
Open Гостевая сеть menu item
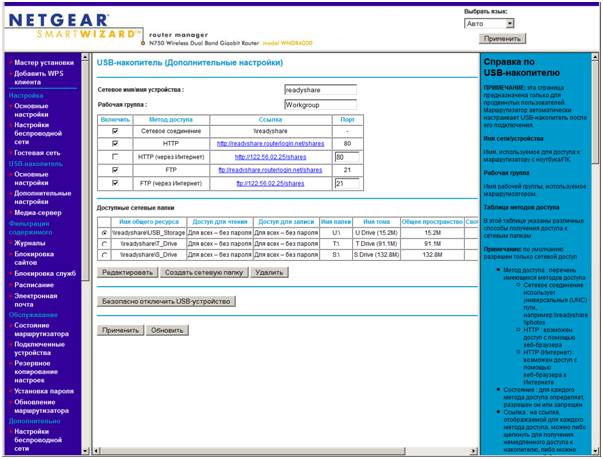point(37,153)
